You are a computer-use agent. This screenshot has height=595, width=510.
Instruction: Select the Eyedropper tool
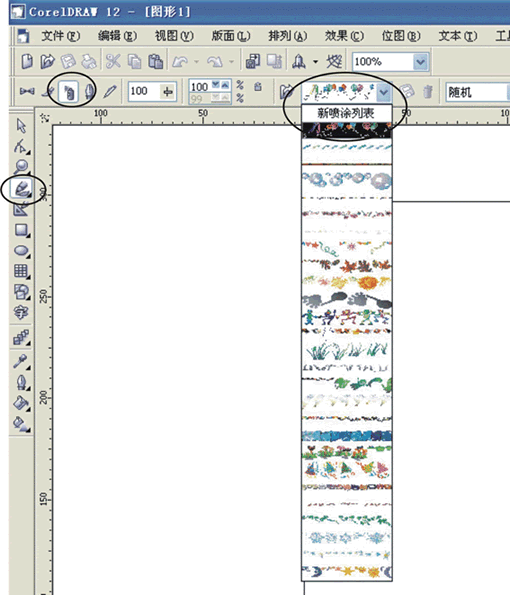[x=21, y=361]
